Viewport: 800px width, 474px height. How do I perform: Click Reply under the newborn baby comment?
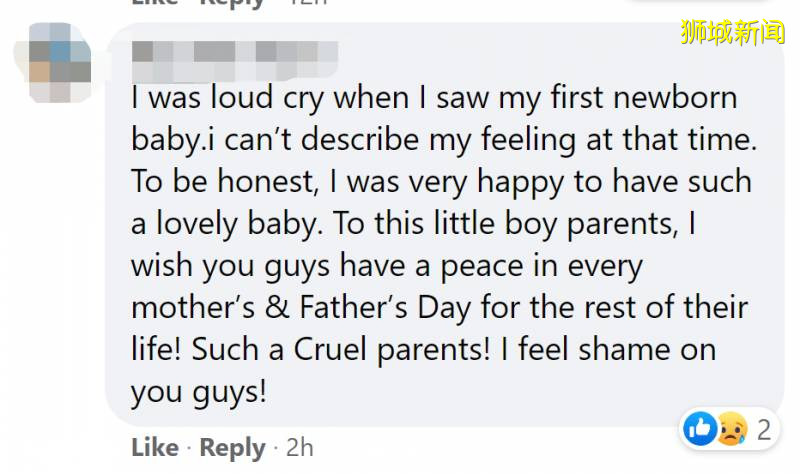[233, 447]
